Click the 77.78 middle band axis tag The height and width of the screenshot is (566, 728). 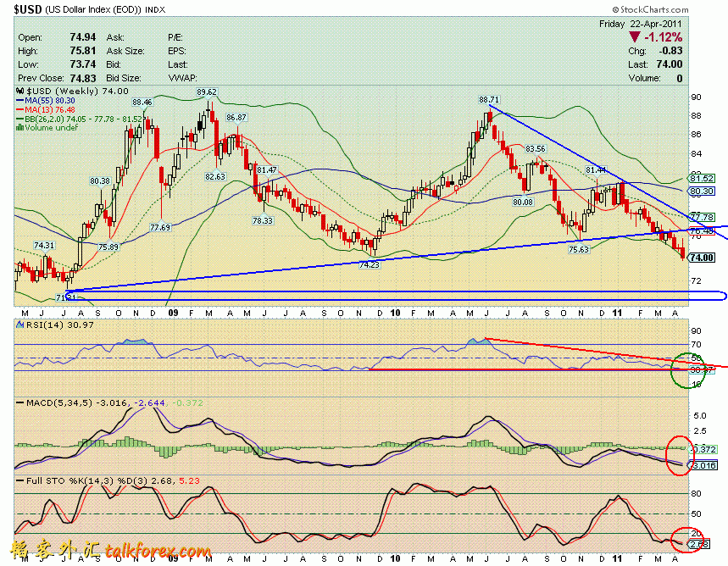(701, 217)
